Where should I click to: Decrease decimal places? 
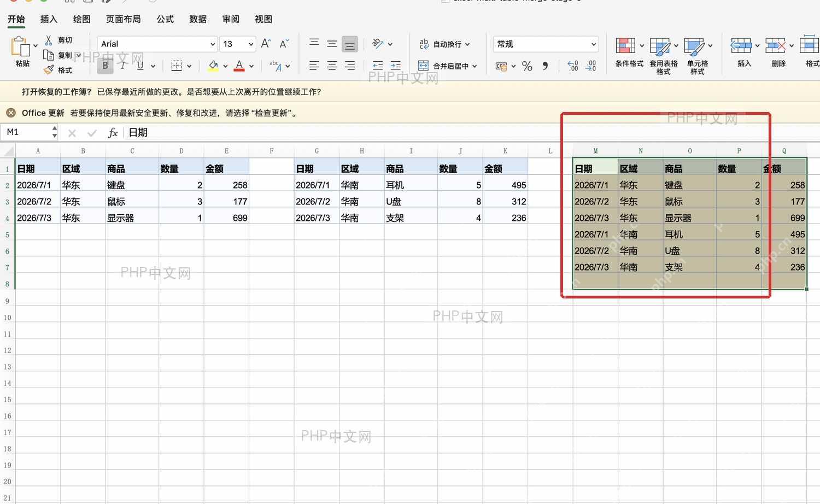point(591,66)
